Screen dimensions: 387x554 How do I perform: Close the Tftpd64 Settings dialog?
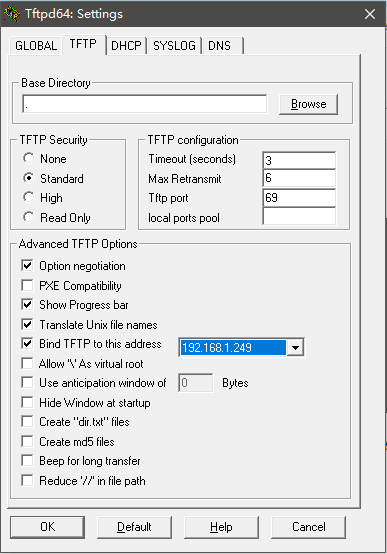point(370,14)
